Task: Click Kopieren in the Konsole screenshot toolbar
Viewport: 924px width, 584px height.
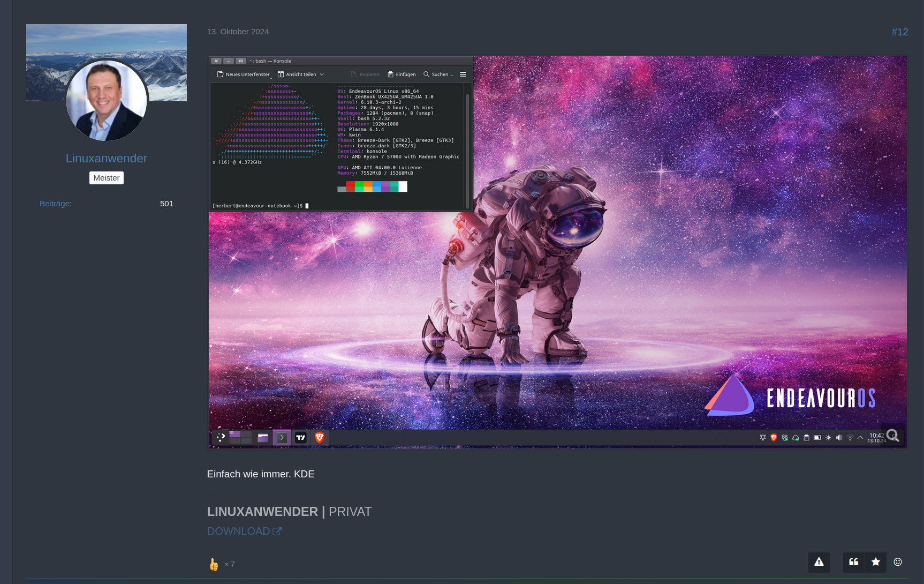Action: (x=365, y=74)
